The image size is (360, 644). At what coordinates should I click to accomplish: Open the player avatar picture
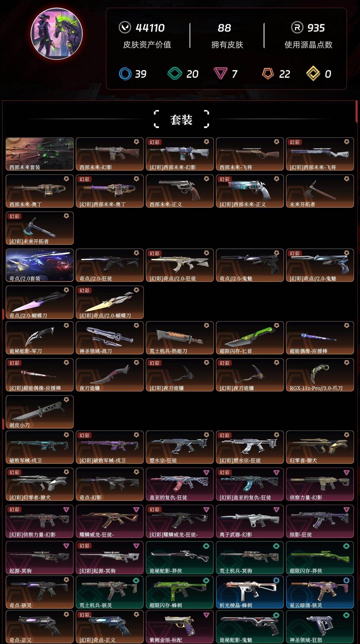57,34
